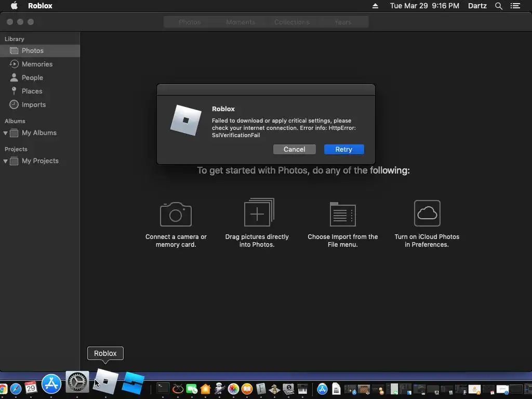Image resolution: width=532 pixels, height=399 pixels.
Task: Select Photos in the Library sidebar
Action: (40, 50)
